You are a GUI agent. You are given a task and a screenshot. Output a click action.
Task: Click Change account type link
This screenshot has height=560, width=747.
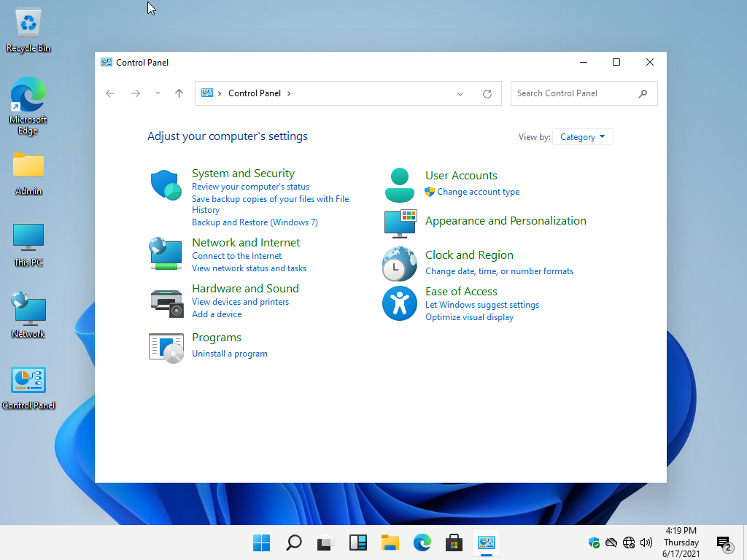click(x=478, y=192)
